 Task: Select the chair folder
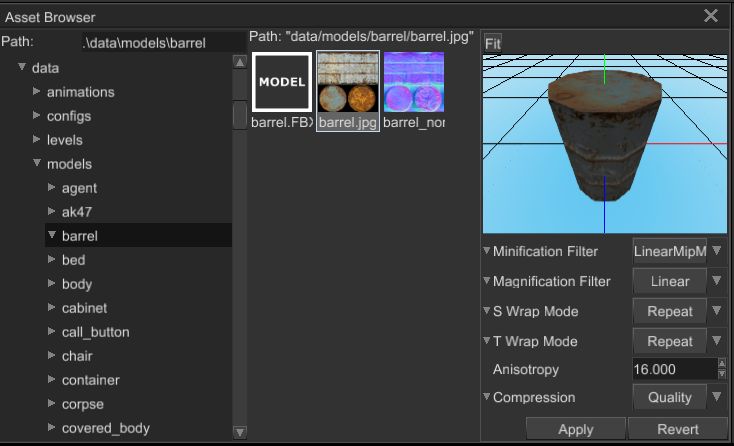[x=77, y=356]
